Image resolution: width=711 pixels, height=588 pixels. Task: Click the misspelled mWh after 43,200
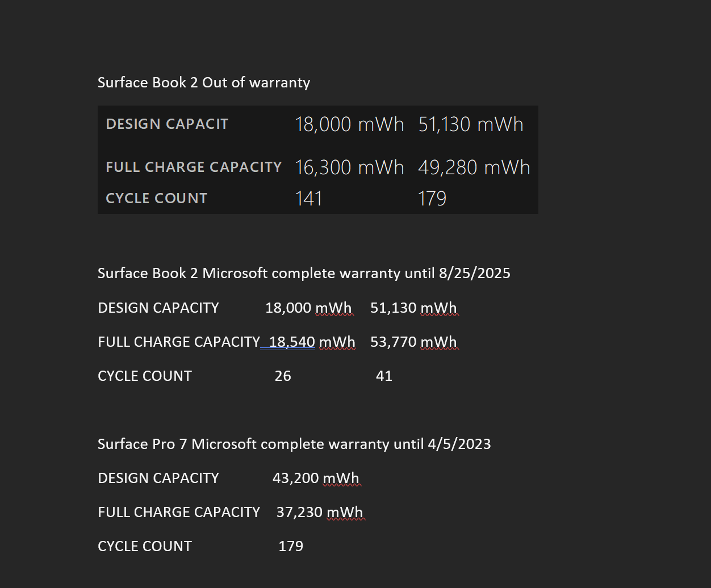point(341,478)
